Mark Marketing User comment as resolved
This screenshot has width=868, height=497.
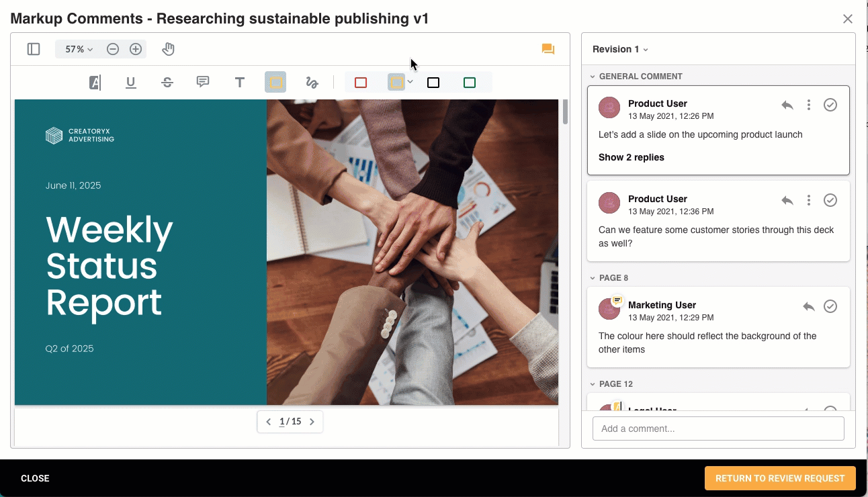[x=830, y=306]
